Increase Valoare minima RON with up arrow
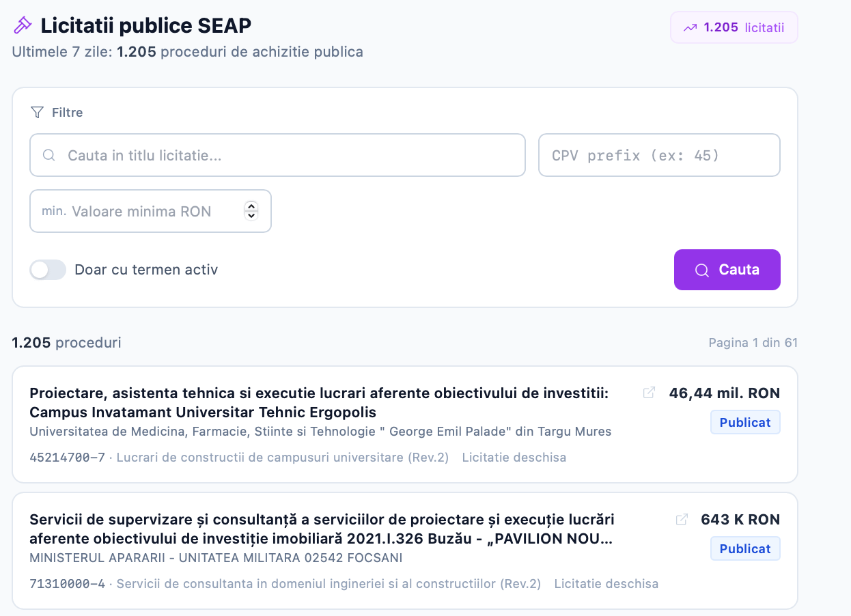The image size is (851, 616). [251, 207]
